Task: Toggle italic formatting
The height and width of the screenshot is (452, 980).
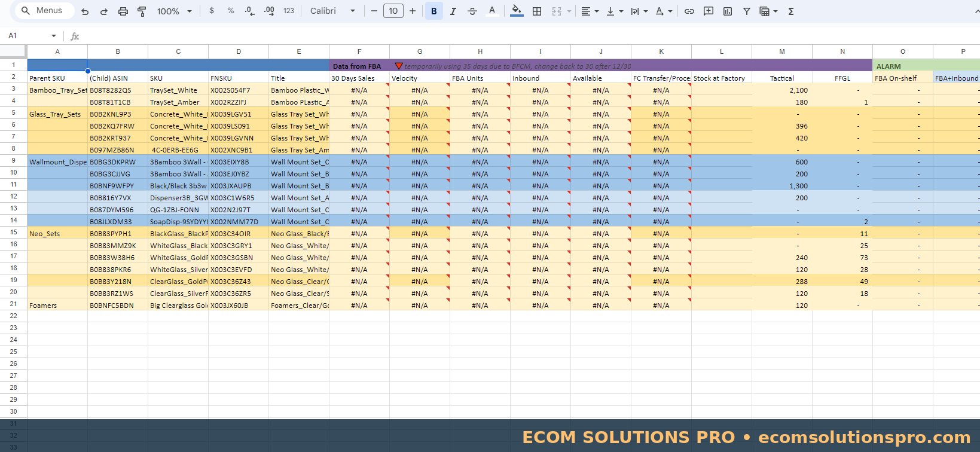Action: [453, 11]
